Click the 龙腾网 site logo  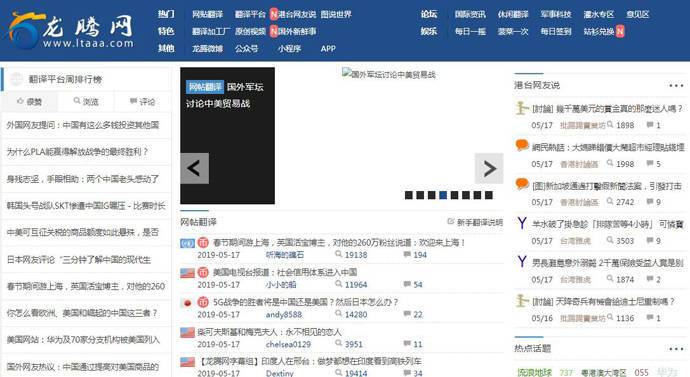(x=71, y=31)
